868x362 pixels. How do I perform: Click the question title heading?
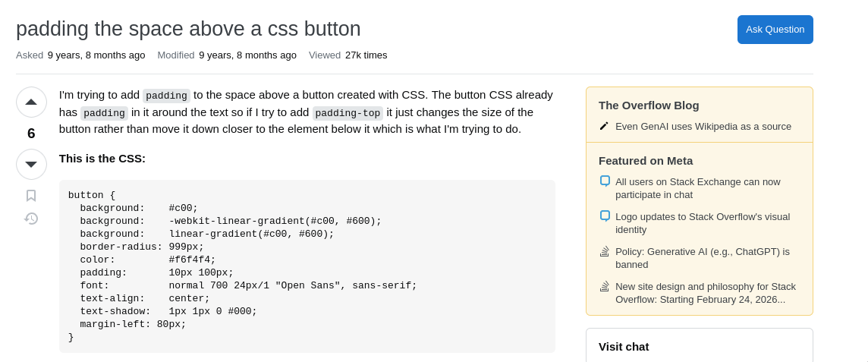(x=188, y=29)
